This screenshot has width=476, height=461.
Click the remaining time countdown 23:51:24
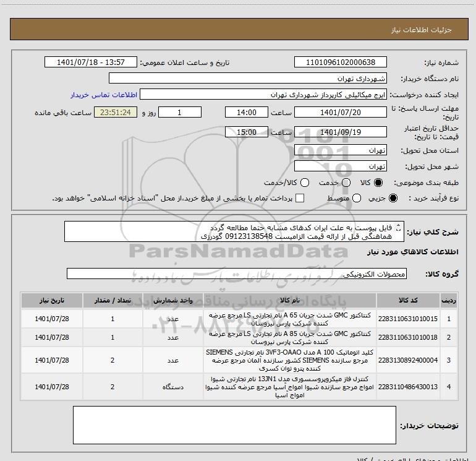click(x=116, y=112)
